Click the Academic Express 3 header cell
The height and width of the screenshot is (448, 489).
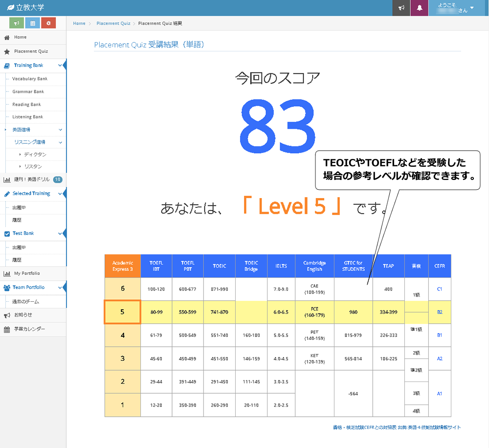[123, 266]
